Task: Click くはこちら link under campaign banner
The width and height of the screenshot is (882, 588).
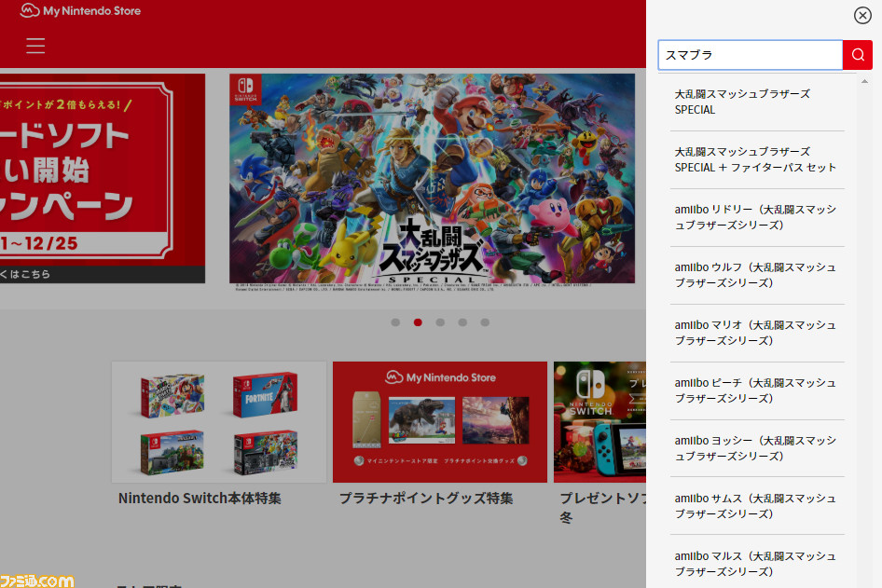Action: pyautogui.click(x=25, y=274)
